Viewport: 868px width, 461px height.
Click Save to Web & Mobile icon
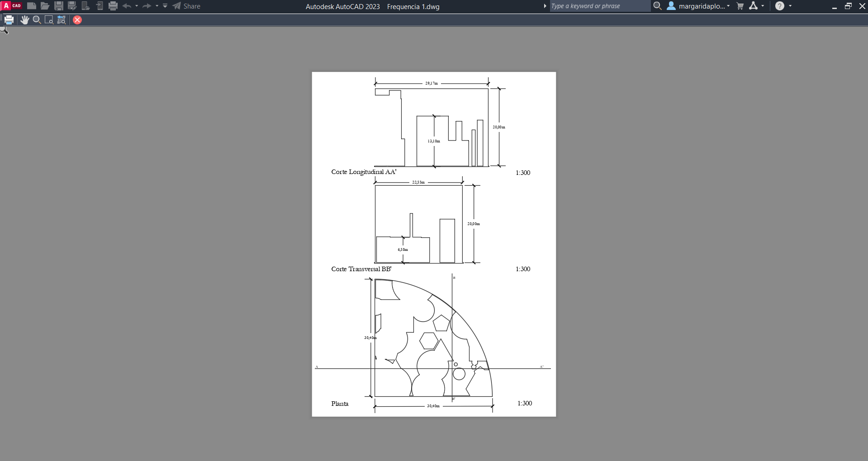click(x=100, y=6)
